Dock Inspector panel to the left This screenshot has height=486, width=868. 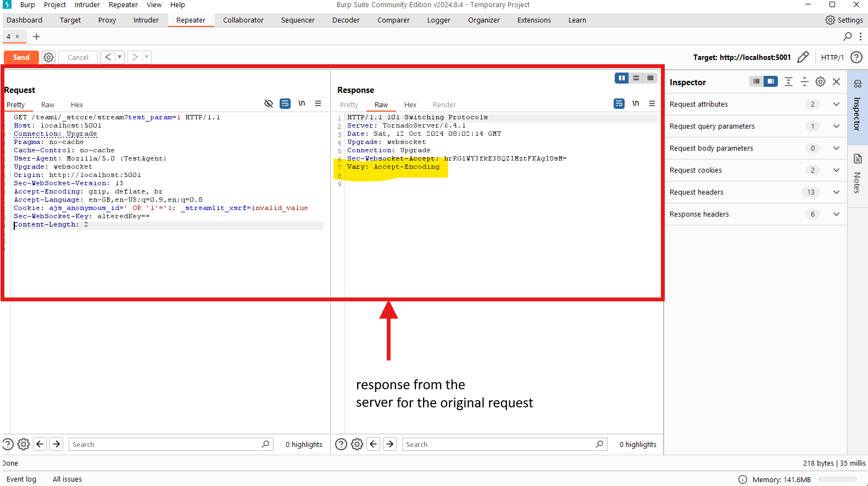click(756, 81)
